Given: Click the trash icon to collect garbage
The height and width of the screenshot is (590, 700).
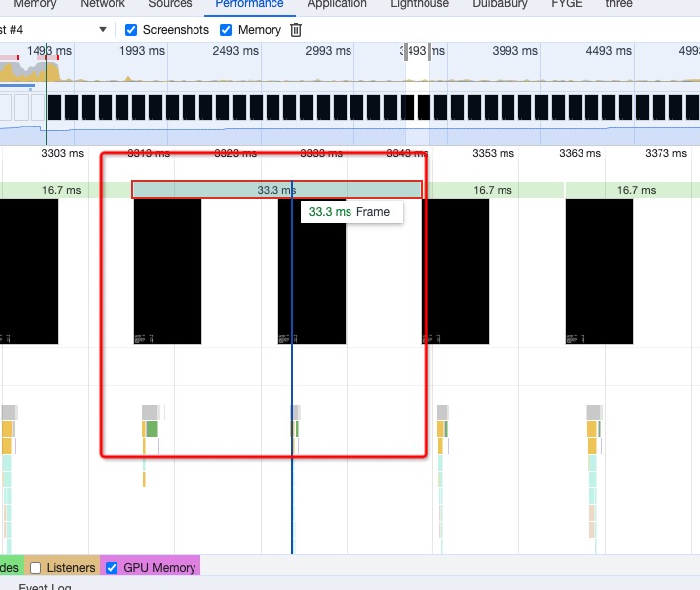Looking at the screenshot, I should point(296,30).
